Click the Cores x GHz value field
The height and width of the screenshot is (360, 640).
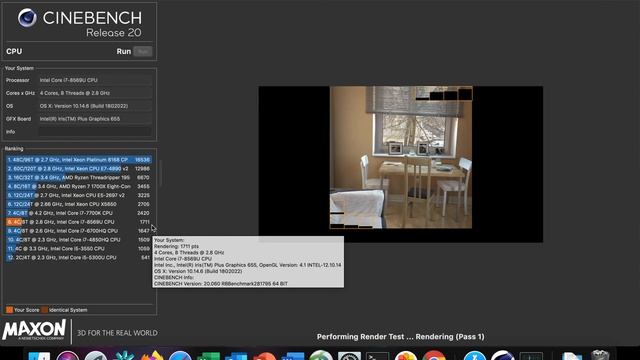click(95, 93)
